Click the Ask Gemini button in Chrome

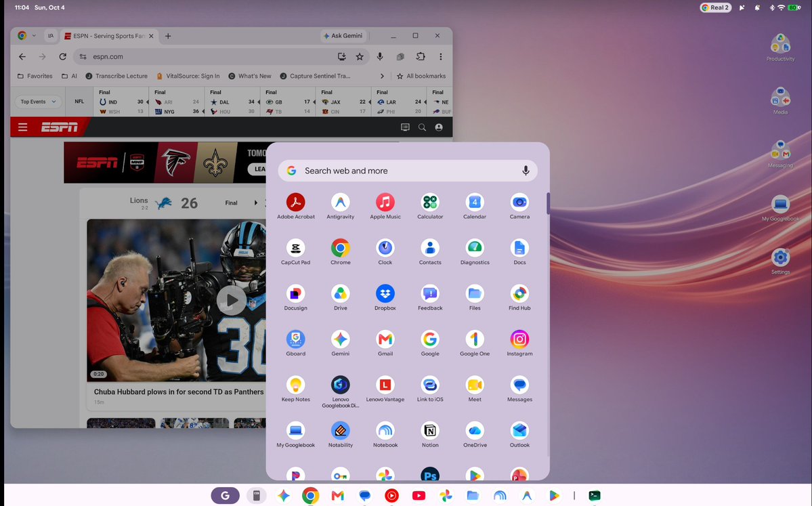tap(343, 36)
